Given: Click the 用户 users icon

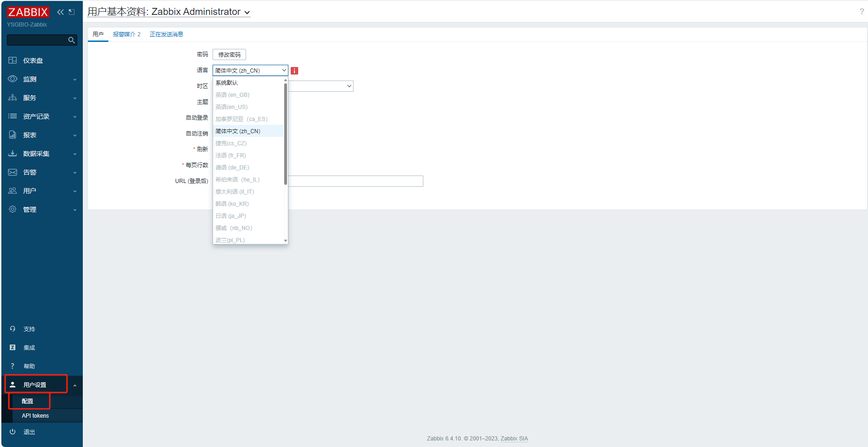Looking at the screenshot, I should (x=13, y=191).
